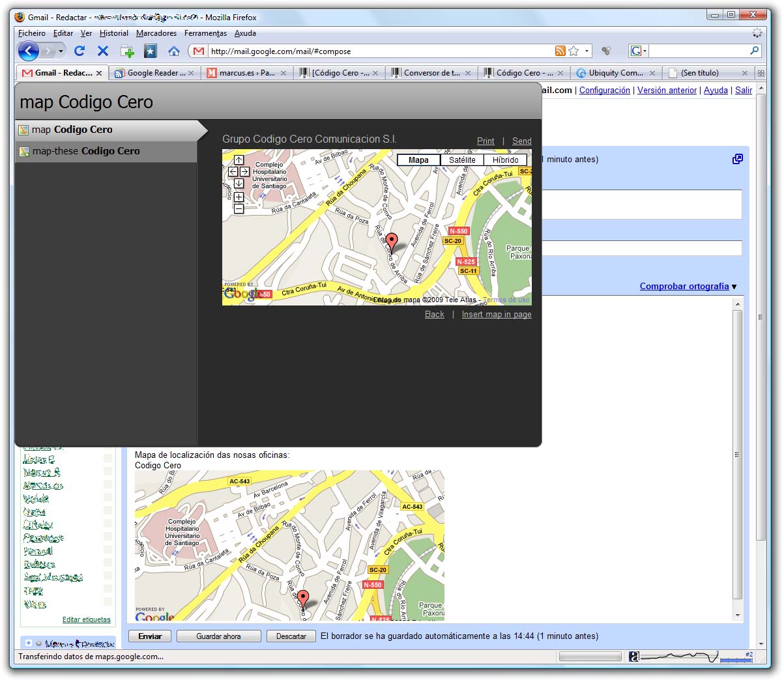Pan the preview map right
Image resolution: width=784 pixels, height=680 pixels.
pos(244,171)
